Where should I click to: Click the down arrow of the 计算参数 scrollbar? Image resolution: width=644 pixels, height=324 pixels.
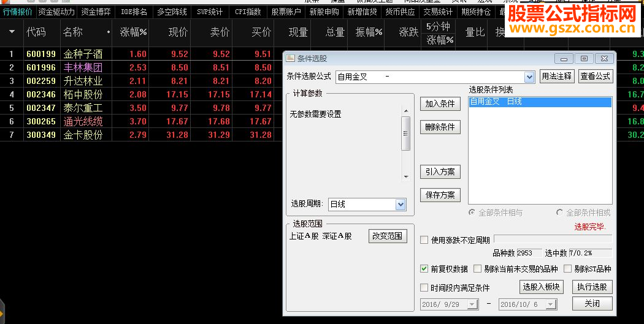coord(406,177)
